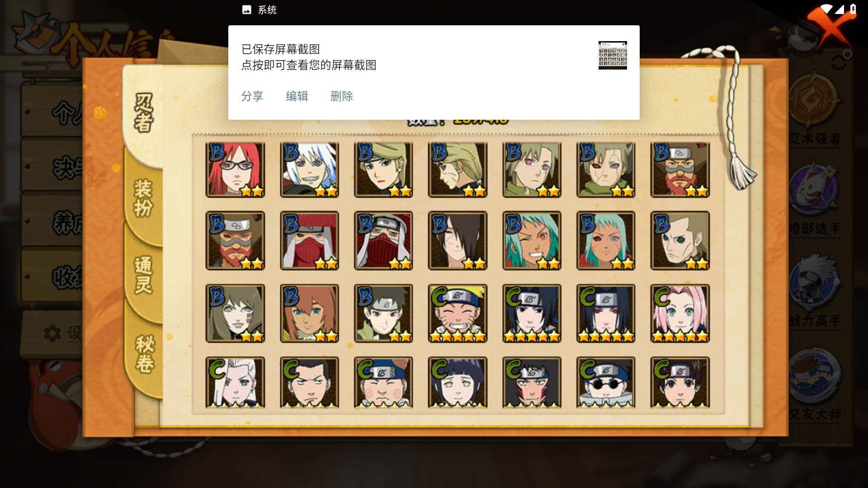Tap 编辑 in the screenshot notification

coord(297,96)
